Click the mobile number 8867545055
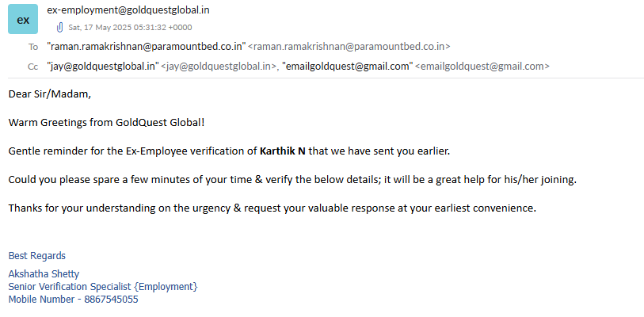This screenshot has height=317, width=644. tap(112, 299)
